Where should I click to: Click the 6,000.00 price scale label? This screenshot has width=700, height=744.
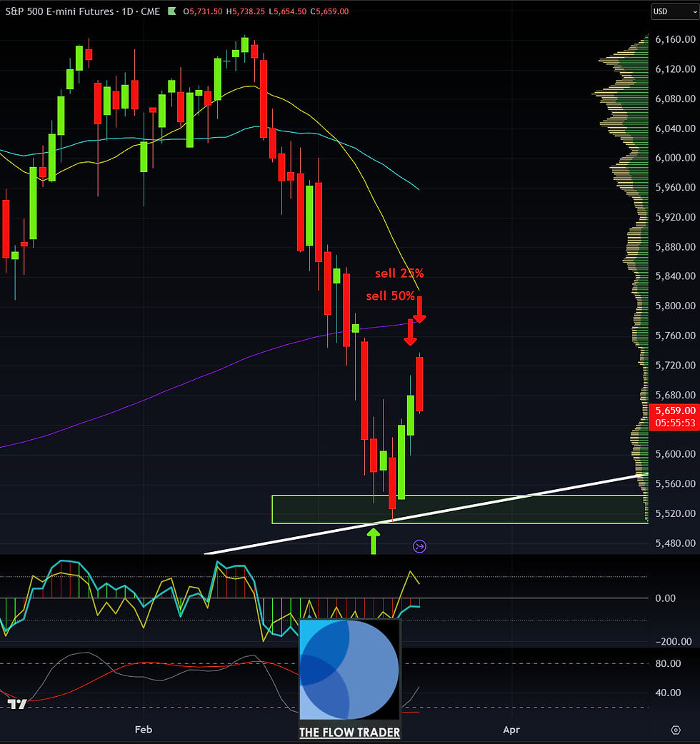click(x=675, y=158)
